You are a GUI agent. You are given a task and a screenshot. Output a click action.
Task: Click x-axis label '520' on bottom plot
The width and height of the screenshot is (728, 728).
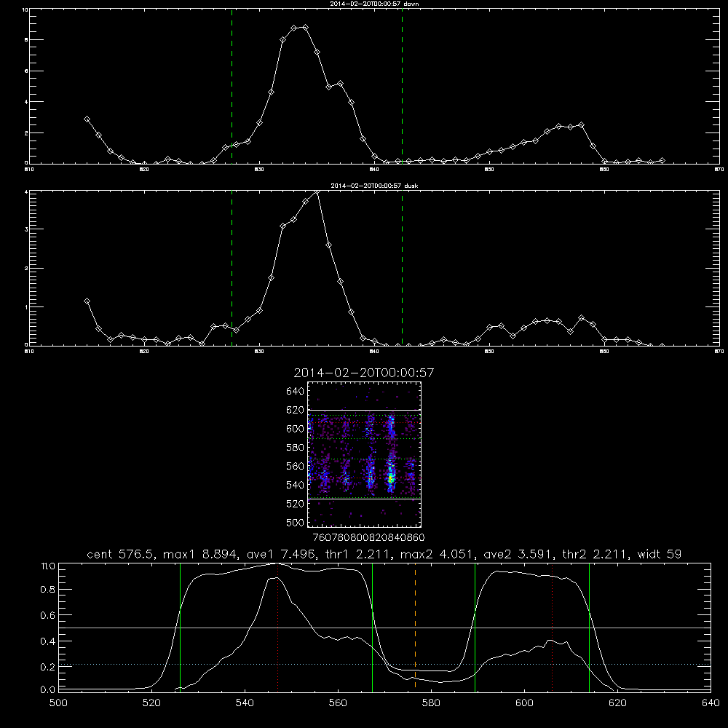click(151, 703)
